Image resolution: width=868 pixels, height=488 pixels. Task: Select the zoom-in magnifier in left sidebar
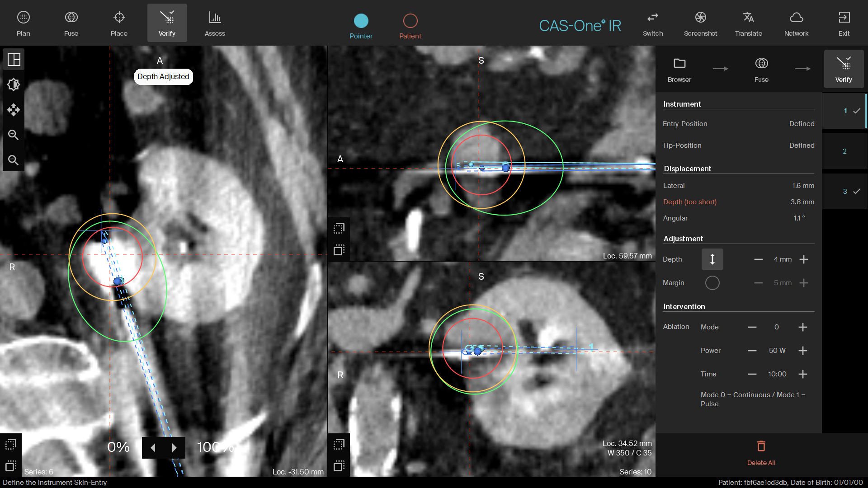pos(13,135)
